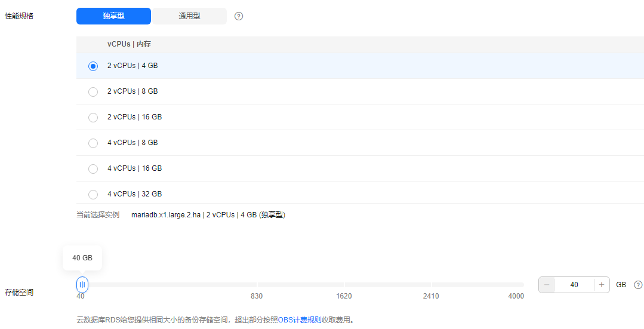Click the 性能规格 label

pyautogui.click(x=19, y=17)
